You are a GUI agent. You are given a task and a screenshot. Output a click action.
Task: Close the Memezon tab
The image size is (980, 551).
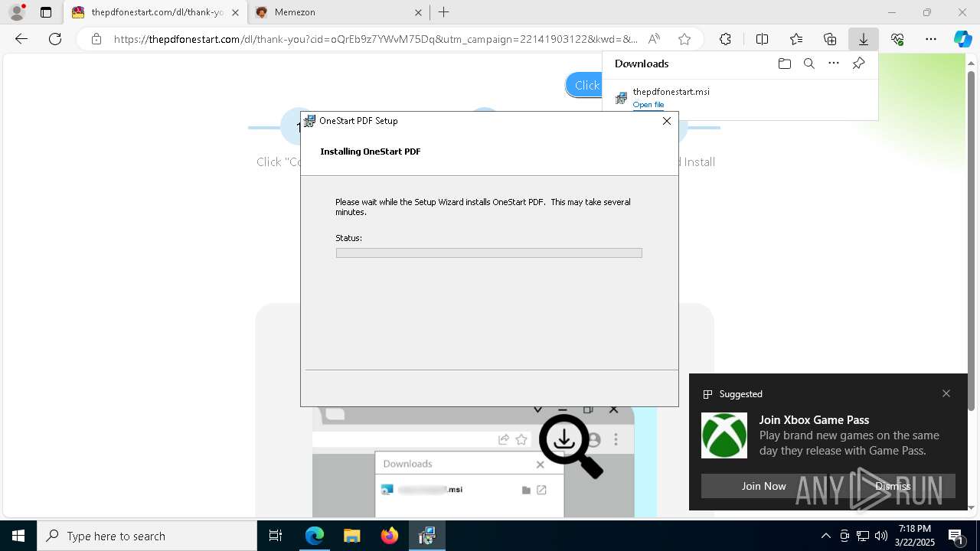(419, 12)
